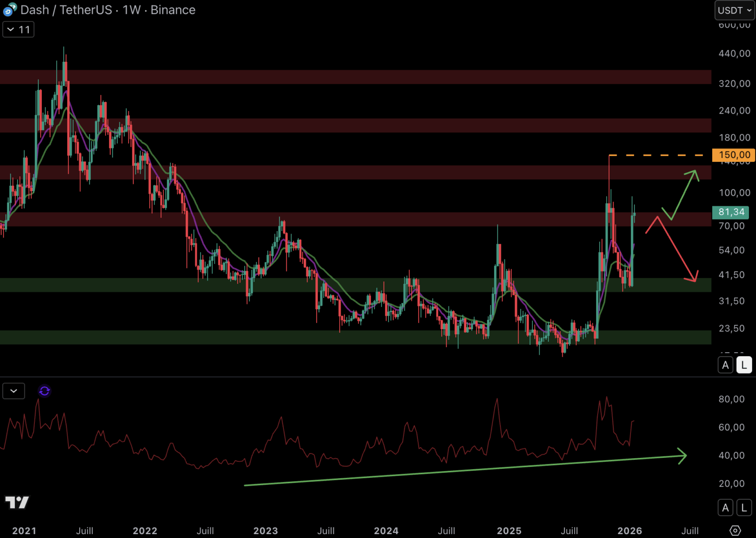Select the orange dashed horizontal line

[x=657, y=155]
